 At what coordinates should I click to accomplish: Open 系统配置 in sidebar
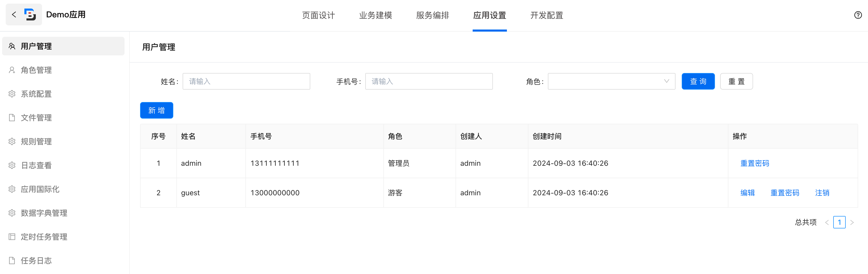63,94
